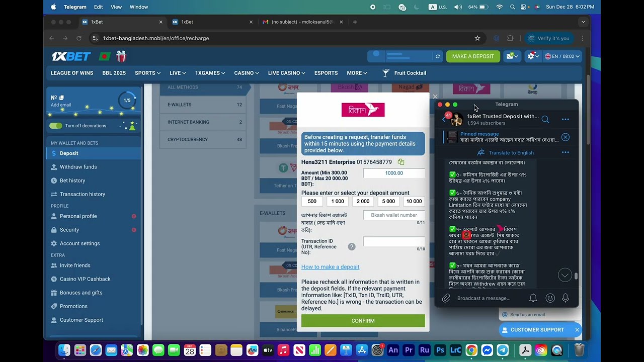Click the deposit amount field showing 1000.00
Image resolution: width=644 pixels, height=362 pixels.
[394, 173]
